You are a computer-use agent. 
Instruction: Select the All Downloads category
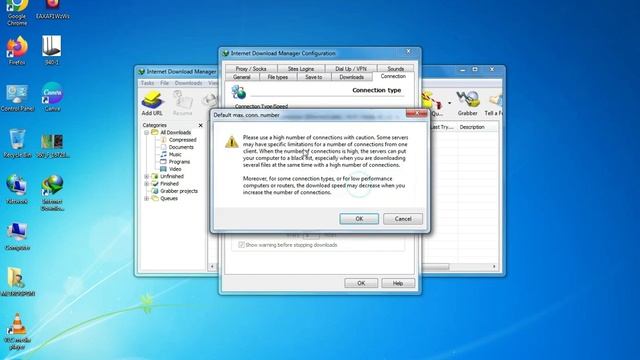point(176,132)
